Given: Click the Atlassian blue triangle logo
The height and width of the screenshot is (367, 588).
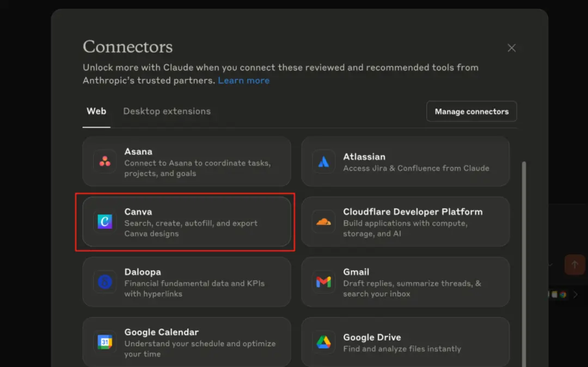Looking at the screenshot, I should (323, 162).
